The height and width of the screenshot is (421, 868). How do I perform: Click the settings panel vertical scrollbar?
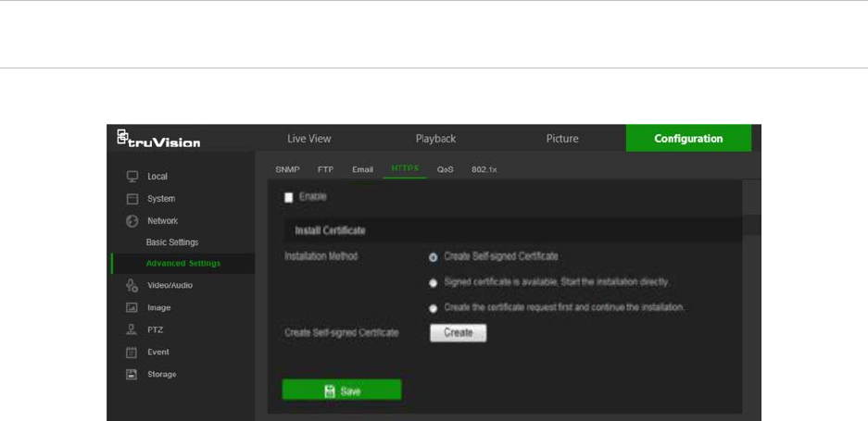[x=751, y=224]
